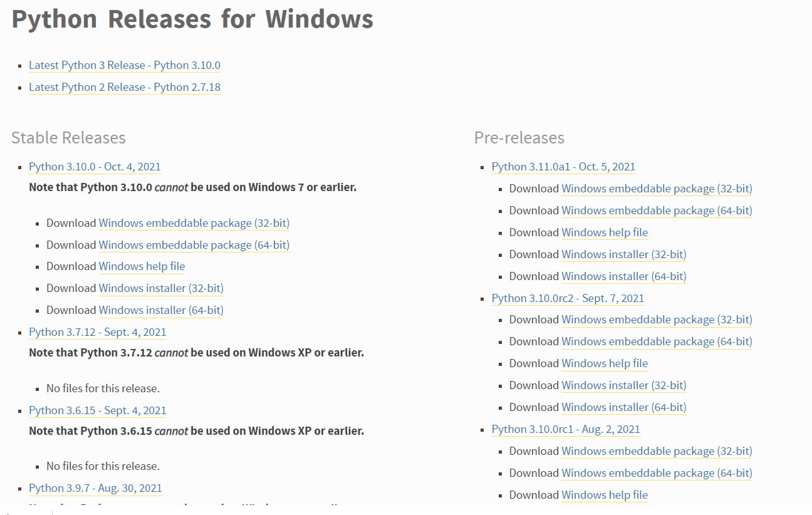Download Python 3.10.0 Windows installer (64-bit)

pos(161,310)
